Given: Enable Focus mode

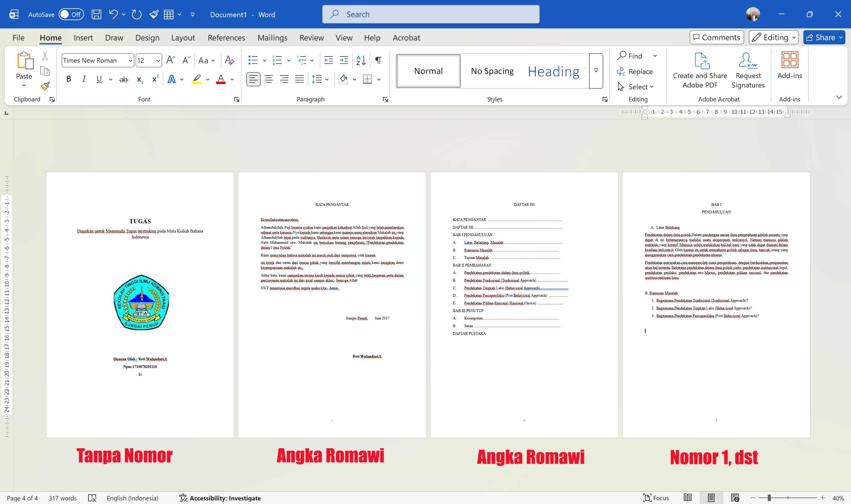Looking at the screenshot, I should (x=656, y=498).
